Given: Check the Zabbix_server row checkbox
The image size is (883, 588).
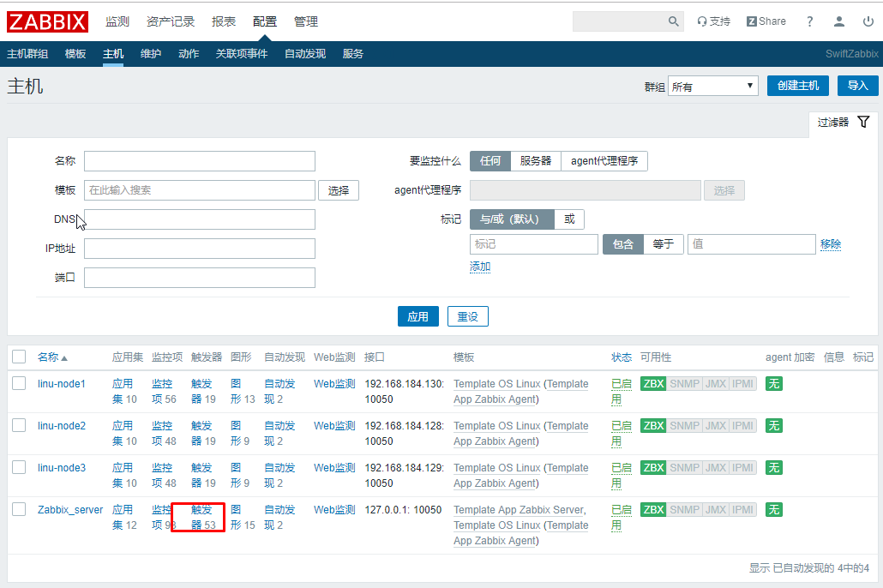Looking at the screenshot, I should pyautogui.click(x=19, y=509).
